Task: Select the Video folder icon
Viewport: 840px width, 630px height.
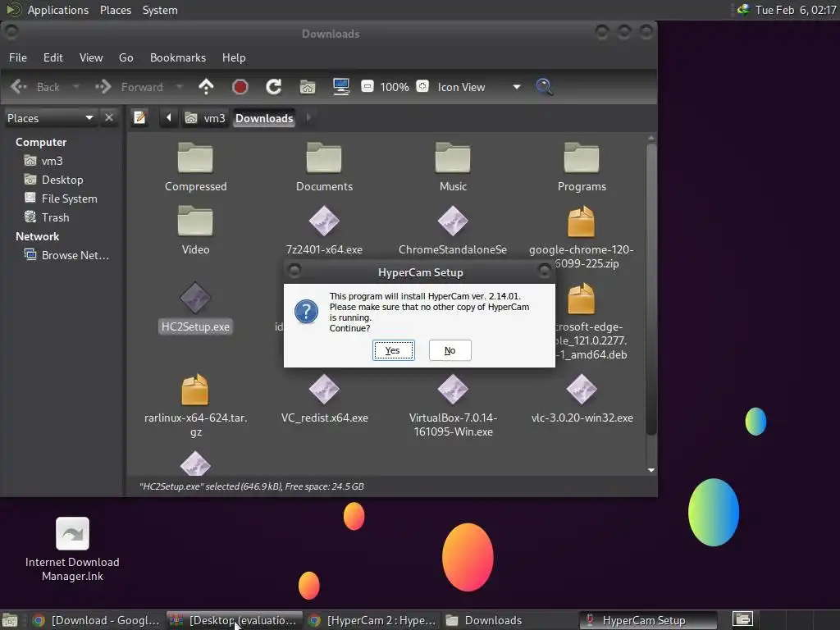Action: pos(195,221)
